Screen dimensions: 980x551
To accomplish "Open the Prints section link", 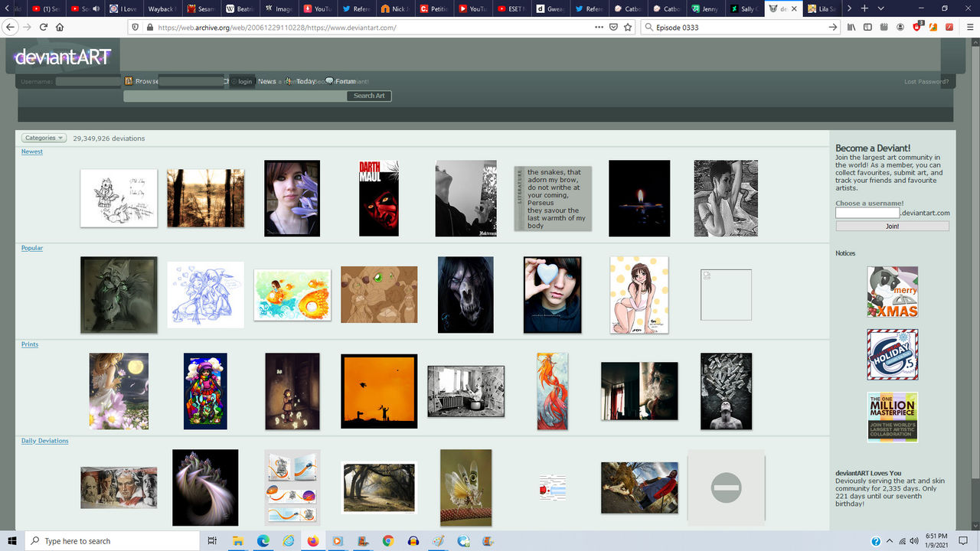I will click(30, 344).
